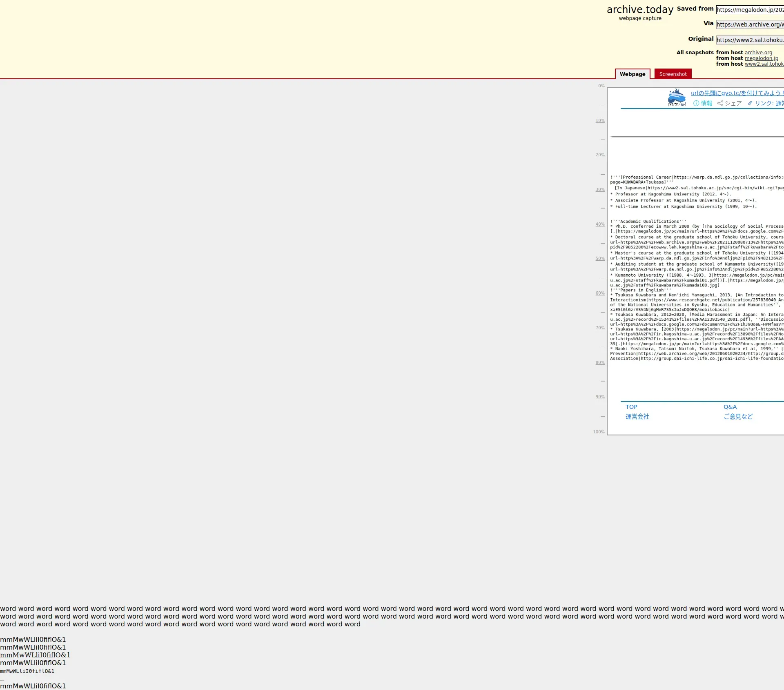This screenshot has width=784, height=690.
Task: Click the 運営会社 footer link
Action: (637, 417)
